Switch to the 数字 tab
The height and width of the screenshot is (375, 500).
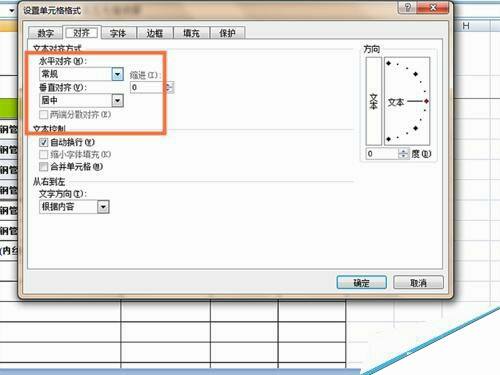click(45, 33)
